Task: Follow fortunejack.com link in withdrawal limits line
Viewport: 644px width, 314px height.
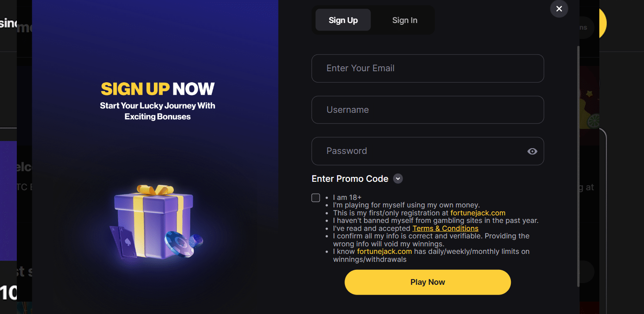Action: click(x=384, y=251)
